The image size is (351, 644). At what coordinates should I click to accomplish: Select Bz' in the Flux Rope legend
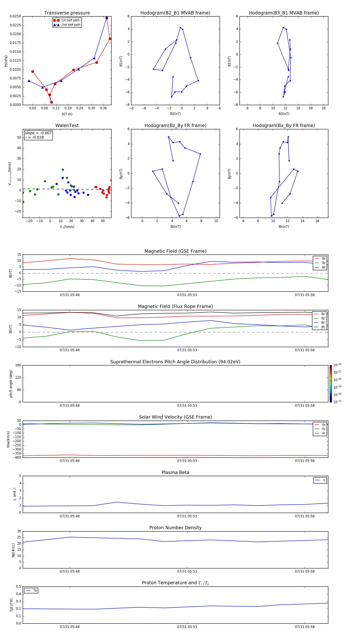[320, 323]
